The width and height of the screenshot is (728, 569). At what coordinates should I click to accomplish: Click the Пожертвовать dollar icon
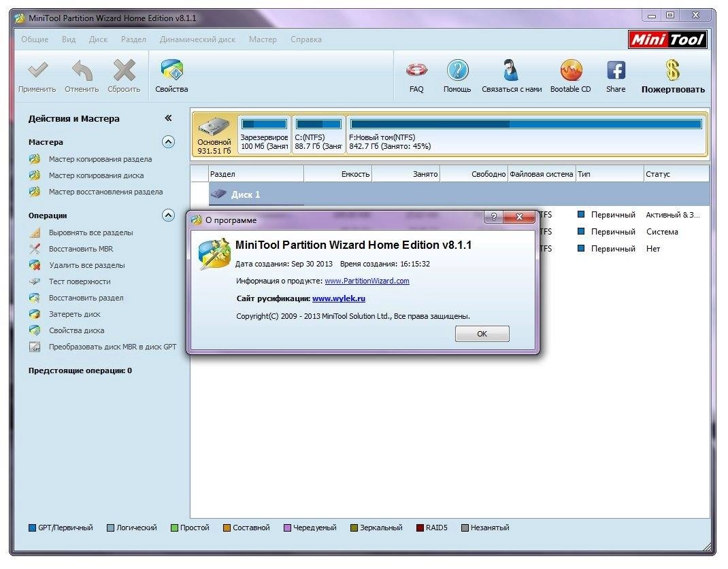pos(673,71)
